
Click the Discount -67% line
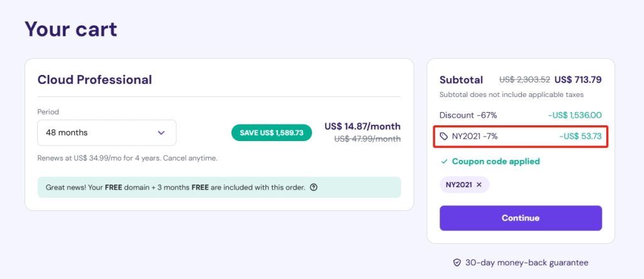tap(469, 115)
